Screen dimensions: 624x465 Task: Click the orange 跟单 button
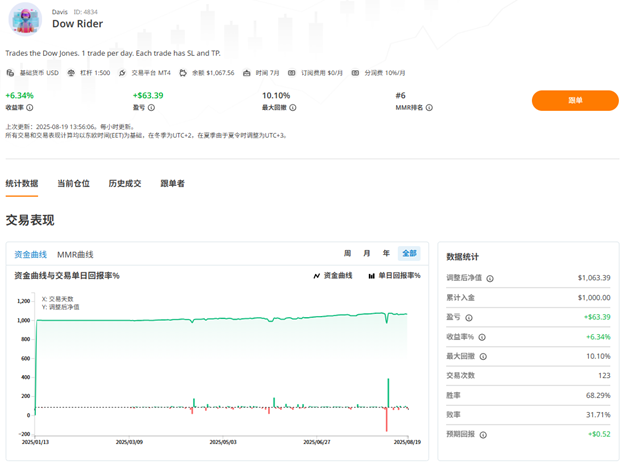tap(575, 100)
